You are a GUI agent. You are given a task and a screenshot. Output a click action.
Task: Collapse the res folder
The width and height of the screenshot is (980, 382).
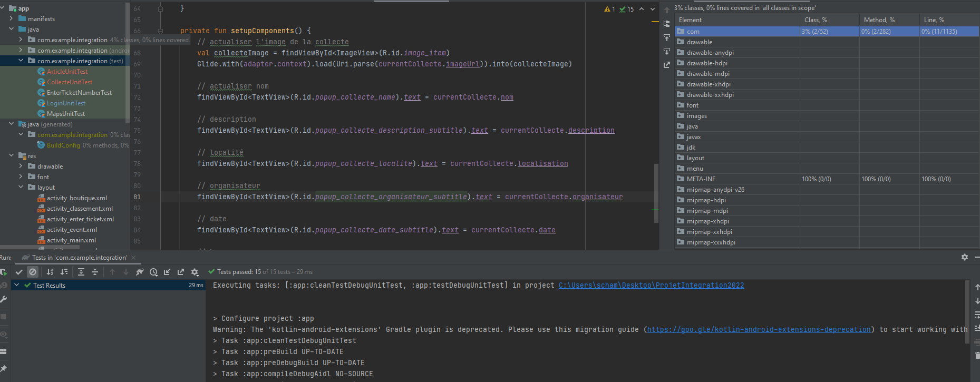pyautogui.click(x=12, y=155)
